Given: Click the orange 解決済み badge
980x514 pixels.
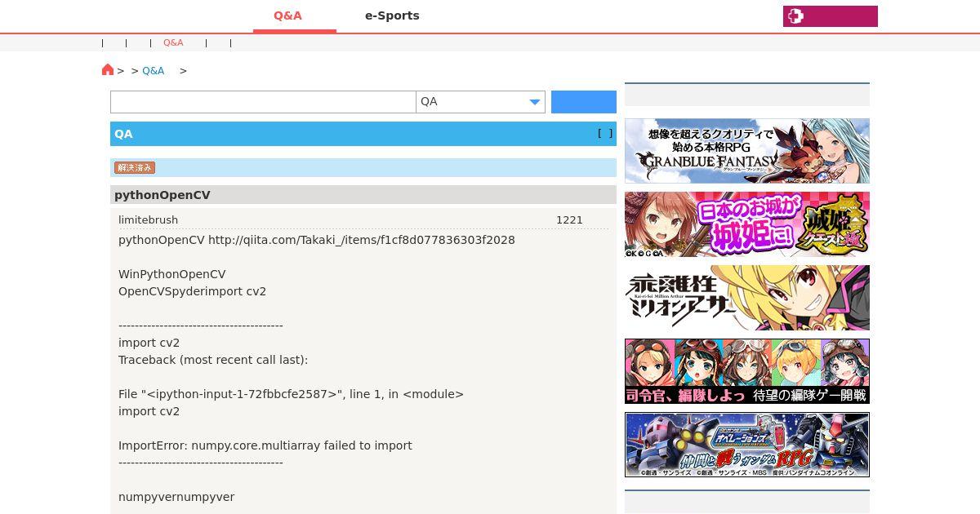Looking at the screenshot, I should pos(135,167).
